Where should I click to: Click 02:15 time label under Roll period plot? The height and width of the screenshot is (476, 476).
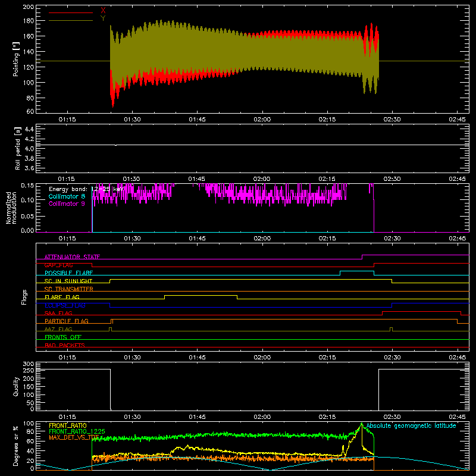point(327,179)
